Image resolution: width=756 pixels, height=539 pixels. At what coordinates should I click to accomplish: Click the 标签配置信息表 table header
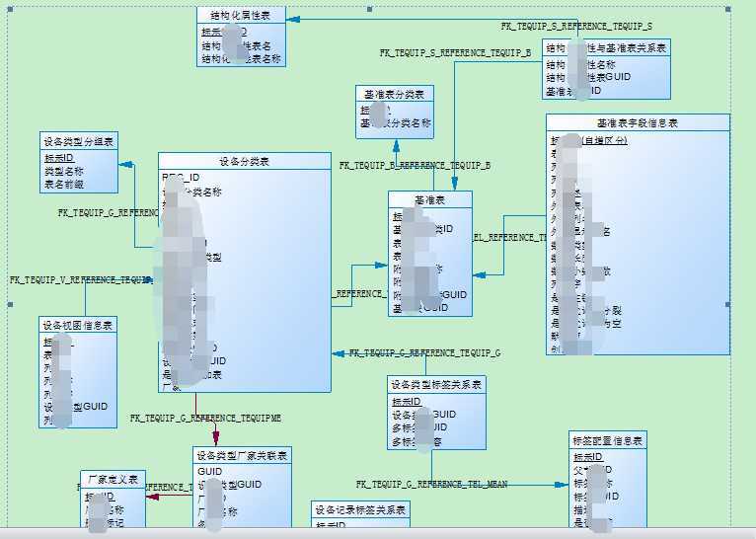pos(608,440)
